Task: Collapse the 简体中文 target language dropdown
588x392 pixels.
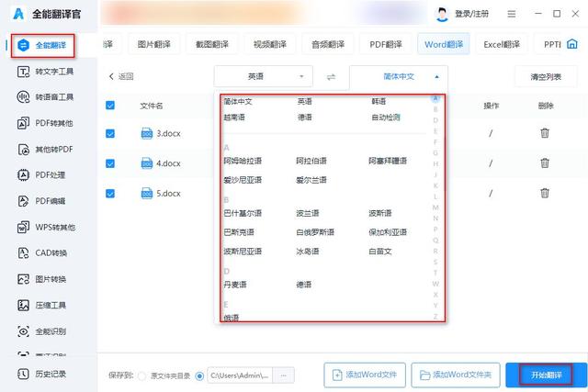Action: [399, 77]
